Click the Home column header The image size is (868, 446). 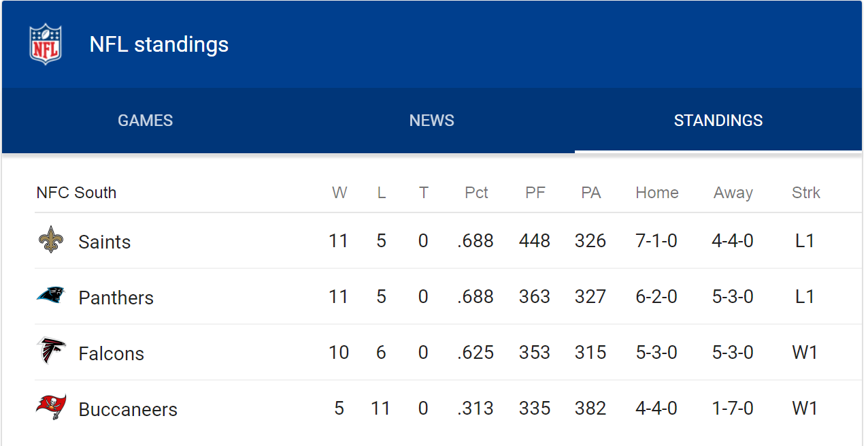pos(657,193)
